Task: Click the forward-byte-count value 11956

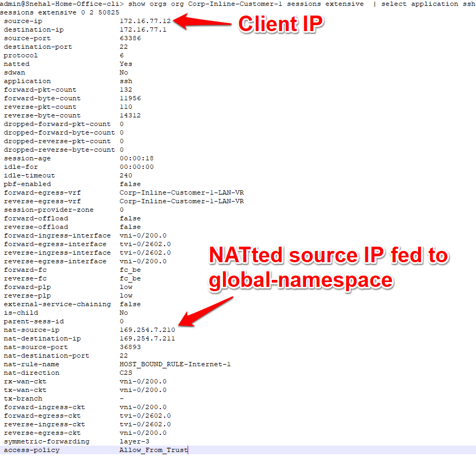Action: [x=130, y=98]
